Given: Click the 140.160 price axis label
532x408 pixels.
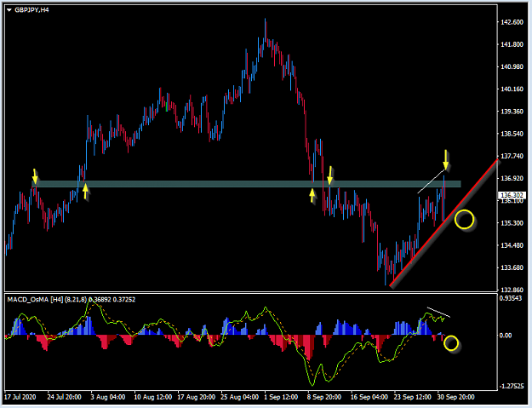Looking at the screenshot, I should pyautogui.click(x=512, y=89).
